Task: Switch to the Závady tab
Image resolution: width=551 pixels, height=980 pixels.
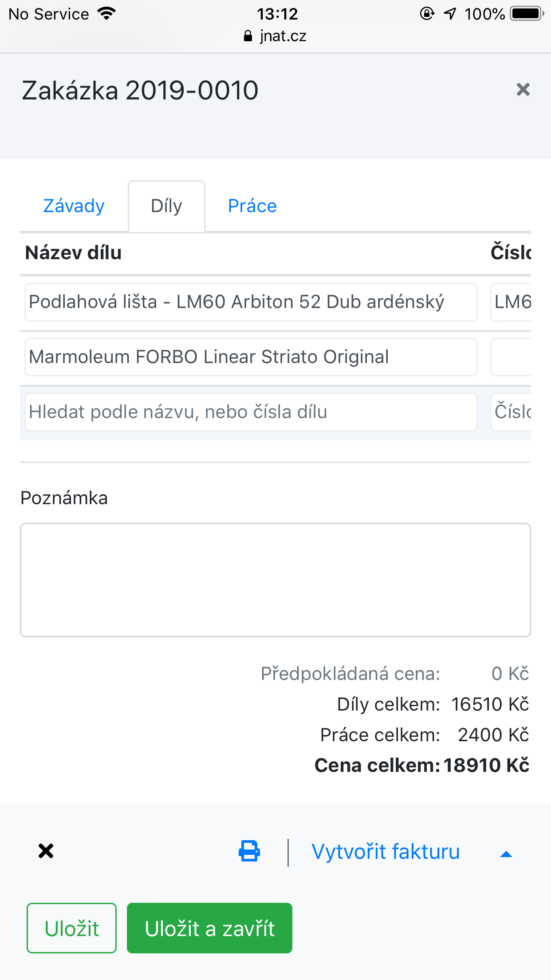Action: (x=74, y=205)
